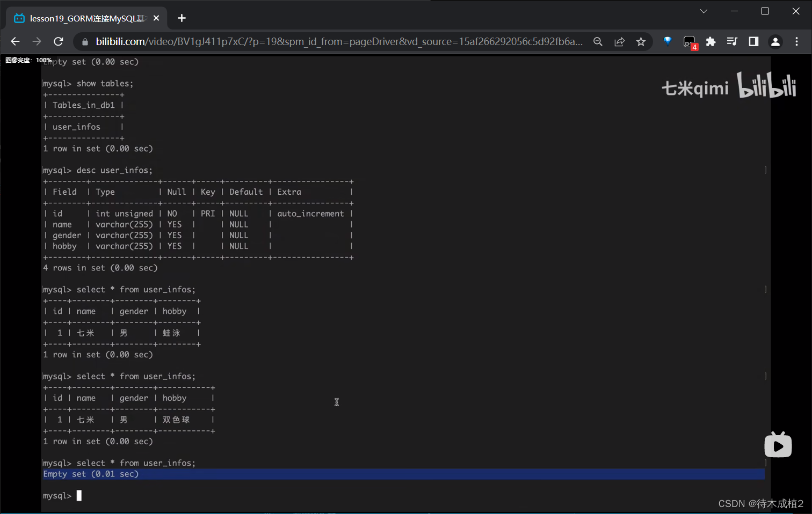Image resolution: width=812 pixels, height=514 pixels.
Task: Minimize the browser window
Action: 735,11
